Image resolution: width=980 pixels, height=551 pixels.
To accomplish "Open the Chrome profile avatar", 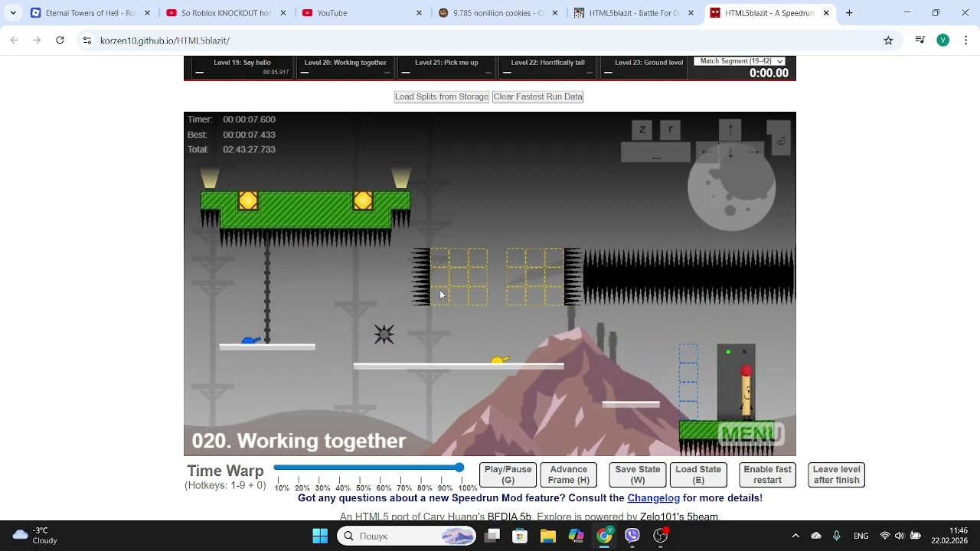I will click(943, 41).
